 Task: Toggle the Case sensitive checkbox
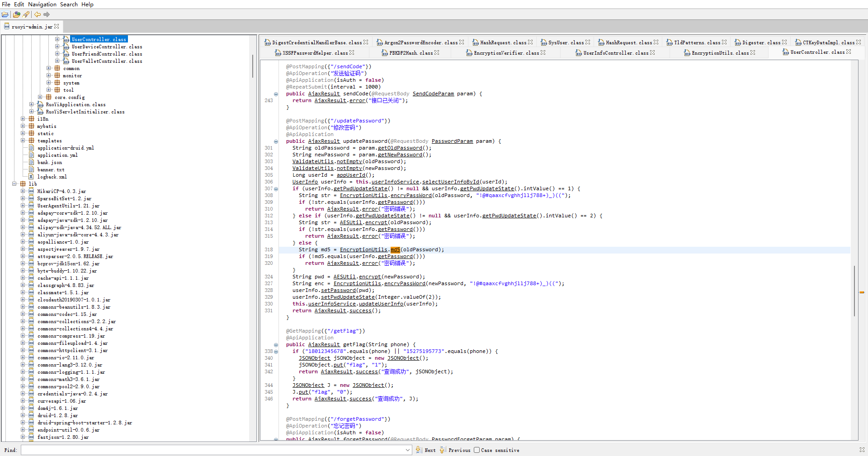point(476,450)
